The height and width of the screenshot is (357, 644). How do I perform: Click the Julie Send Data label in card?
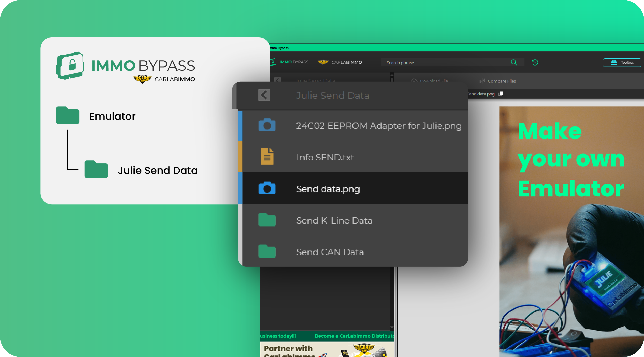158,170
